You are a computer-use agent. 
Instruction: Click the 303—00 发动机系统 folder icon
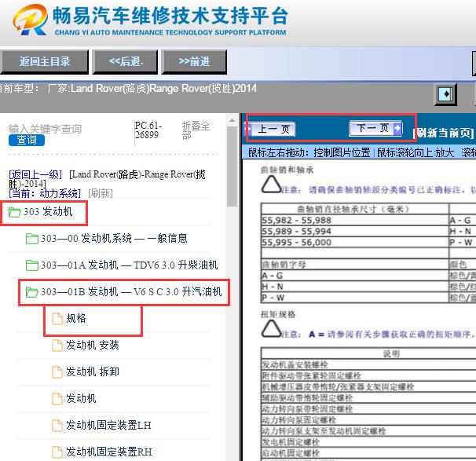click(x=32, y=239)
